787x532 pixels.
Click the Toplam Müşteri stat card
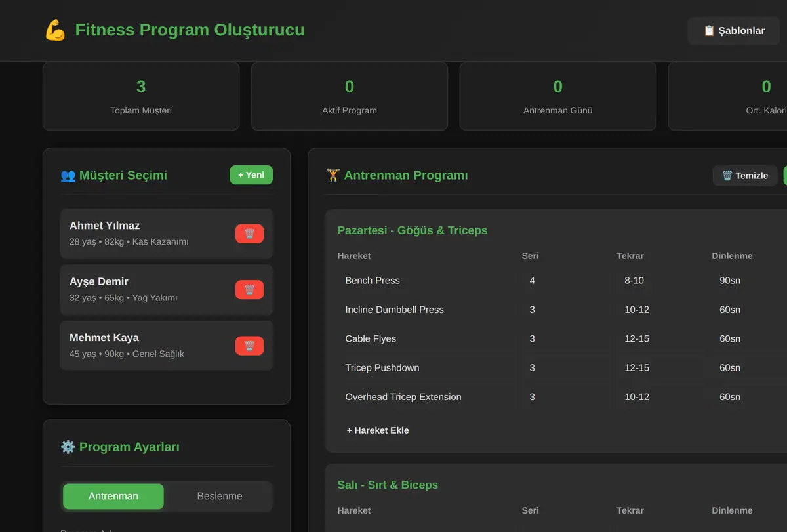pyautogui.click(x=141, y=96)
